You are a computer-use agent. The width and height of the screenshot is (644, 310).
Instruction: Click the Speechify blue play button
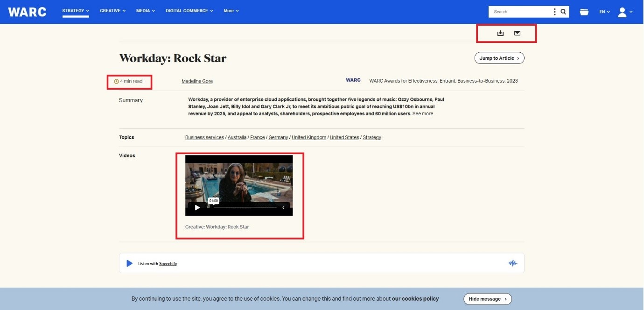pyautogui.click(x=130, y=263)
